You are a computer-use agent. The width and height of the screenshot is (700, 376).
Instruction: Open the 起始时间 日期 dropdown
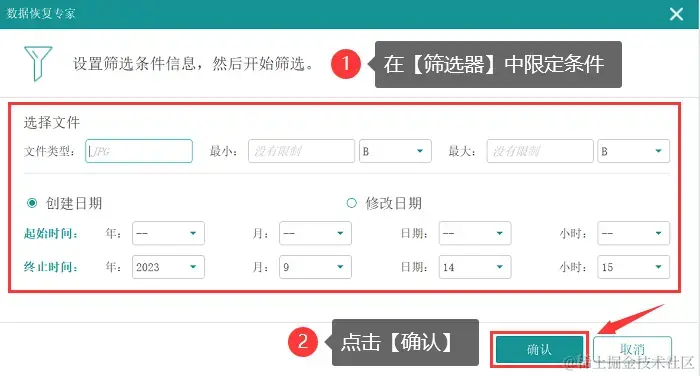[x=475, y=233]
